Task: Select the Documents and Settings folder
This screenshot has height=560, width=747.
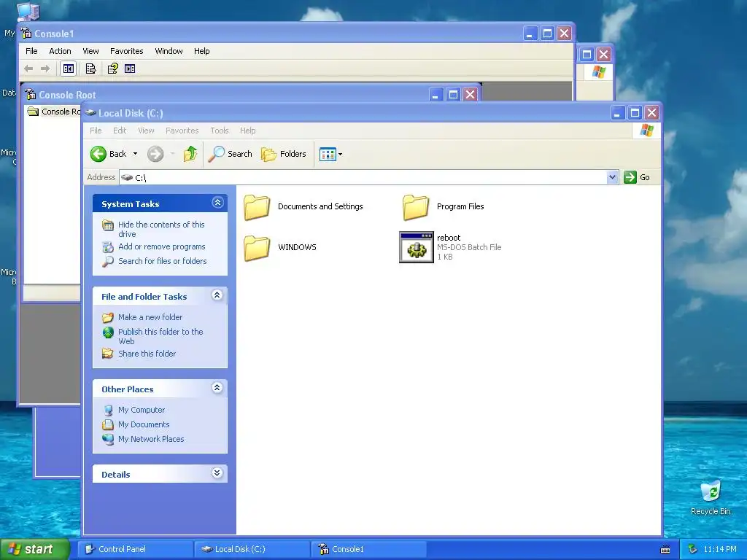Action: point(303,207)
